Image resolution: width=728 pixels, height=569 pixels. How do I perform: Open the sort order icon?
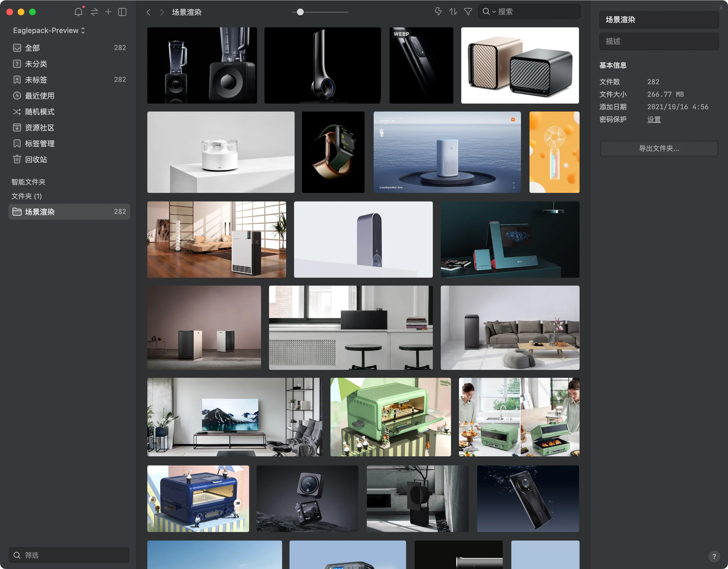pos(453,12)
